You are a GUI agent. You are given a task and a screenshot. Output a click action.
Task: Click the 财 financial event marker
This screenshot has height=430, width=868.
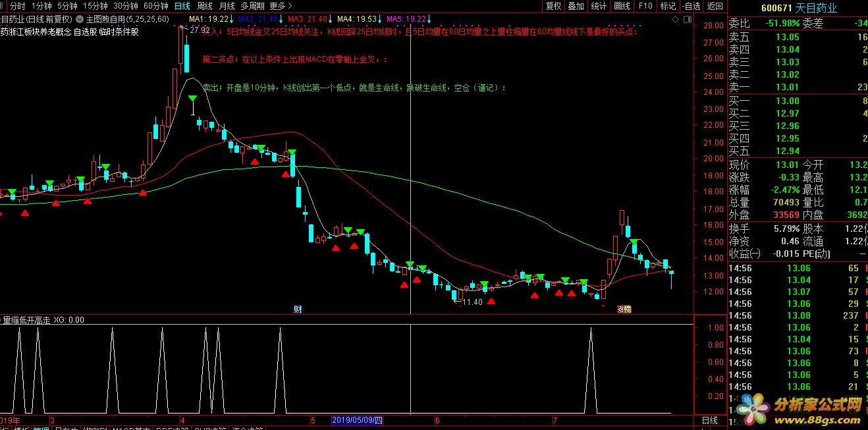(298, 309)
